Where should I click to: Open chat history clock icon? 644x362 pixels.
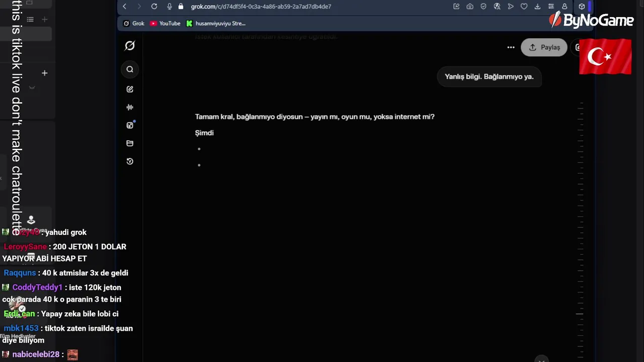pyautogui.click(x=130, y=161)
